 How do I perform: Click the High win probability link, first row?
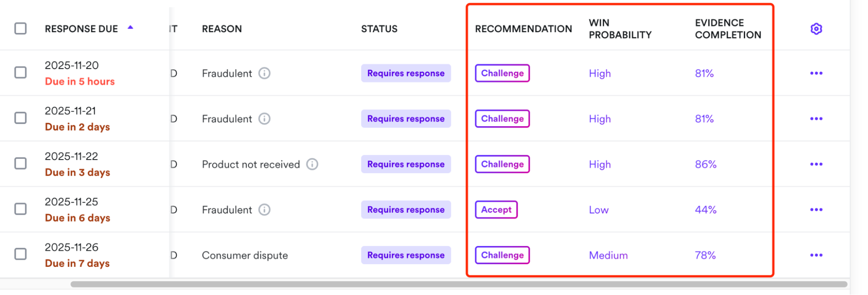(599, 73)
